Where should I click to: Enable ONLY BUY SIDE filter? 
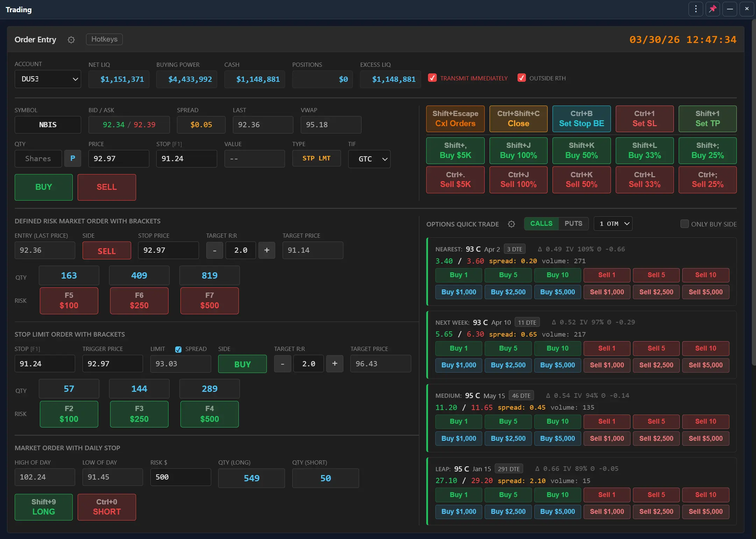684,224
